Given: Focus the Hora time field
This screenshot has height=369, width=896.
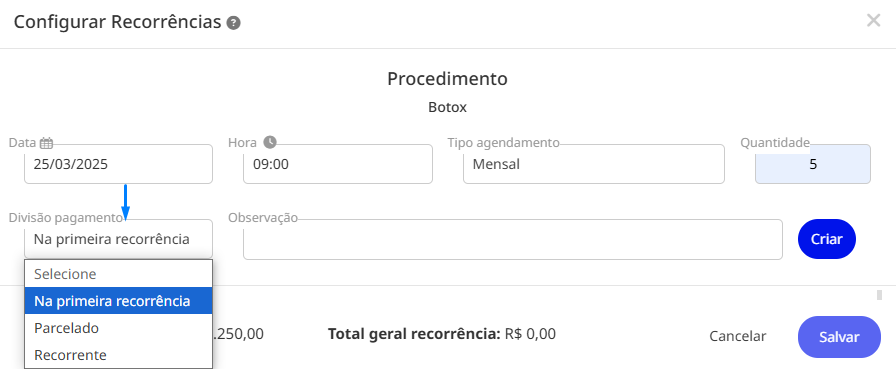Looking at the screenshot, I should tap(338, 164).
